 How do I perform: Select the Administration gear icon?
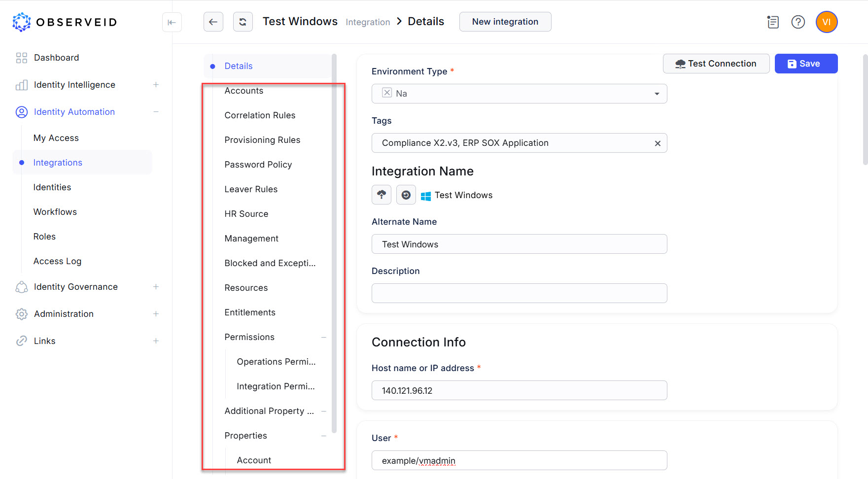pos(21,314)
